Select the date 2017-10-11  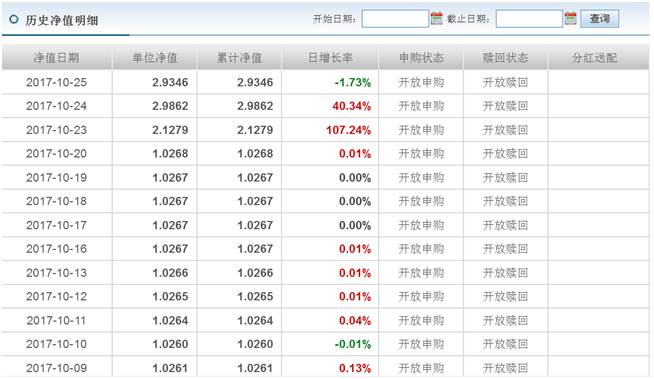(56, 320)
